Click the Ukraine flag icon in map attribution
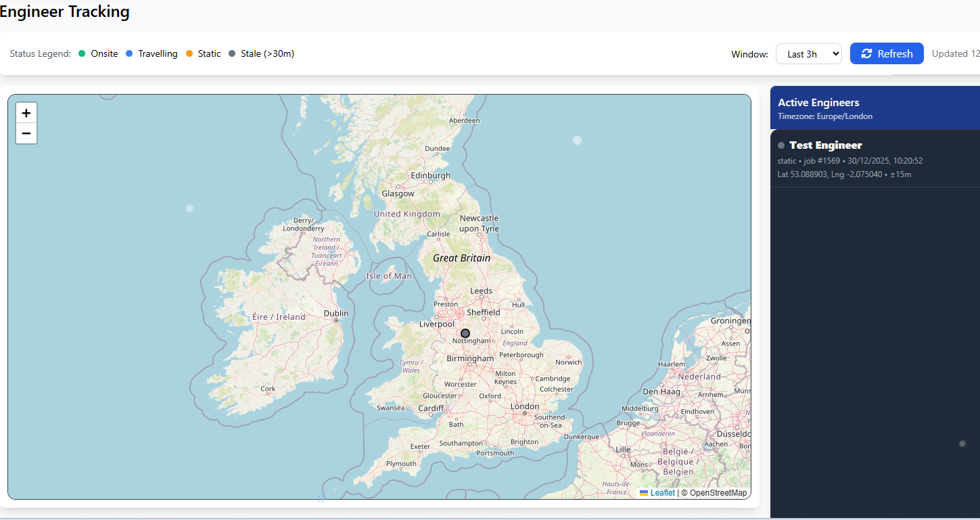Image resolution: width=980 pixels, height=520 pixels. pos(644,493)
